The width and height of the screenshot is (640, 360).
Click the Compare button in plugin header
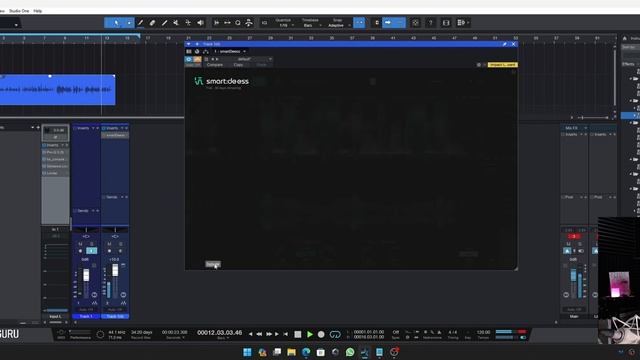(x=215, y=65)
